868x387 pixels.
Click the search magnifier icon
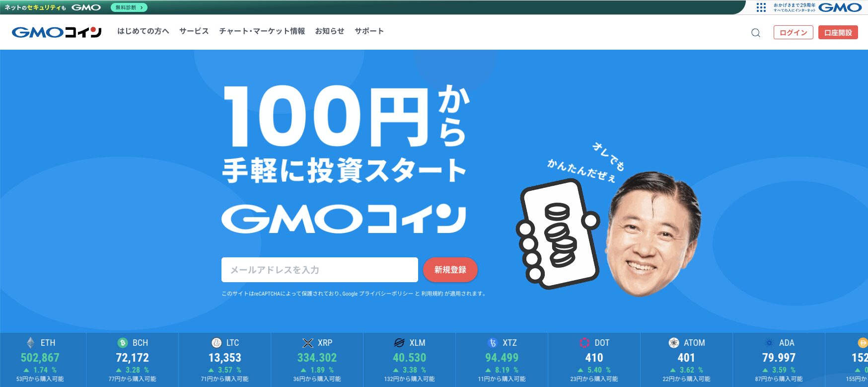click(x=756, y=33)
